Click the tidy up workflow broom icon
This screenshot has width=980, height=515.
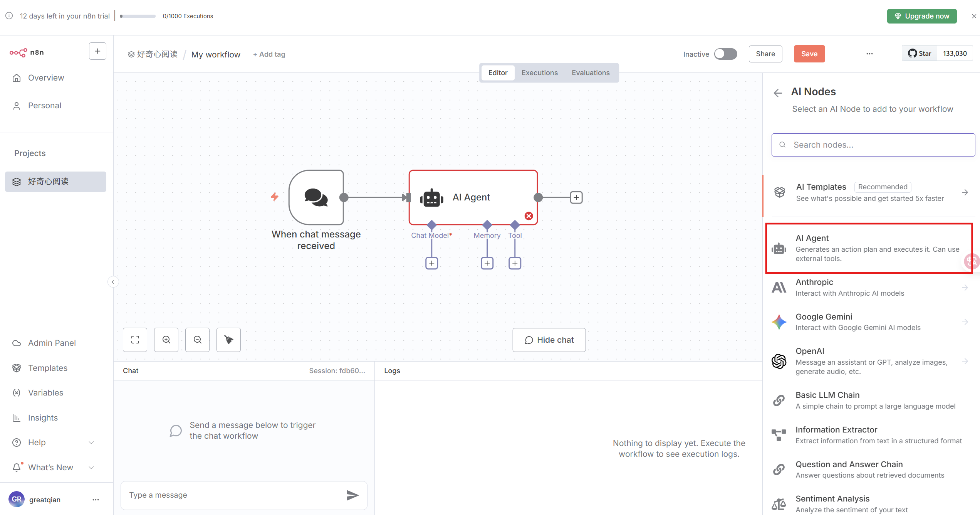coord(228,340)
